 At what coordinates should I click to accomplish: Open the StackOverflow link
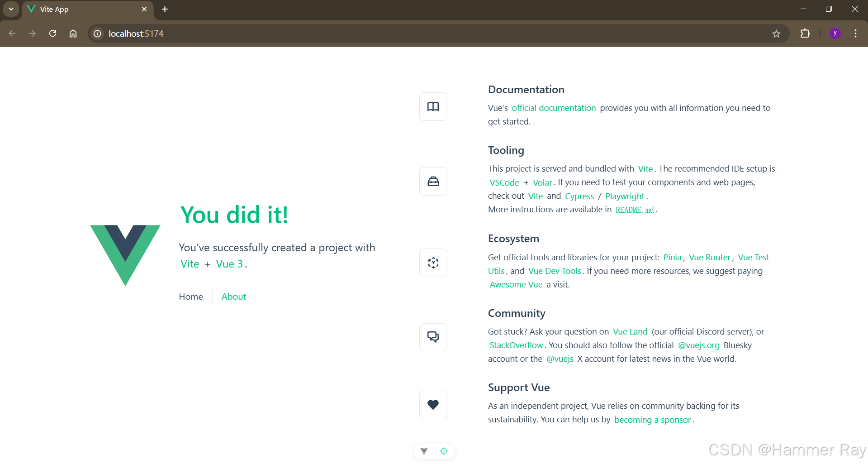[x=516, y=345]
